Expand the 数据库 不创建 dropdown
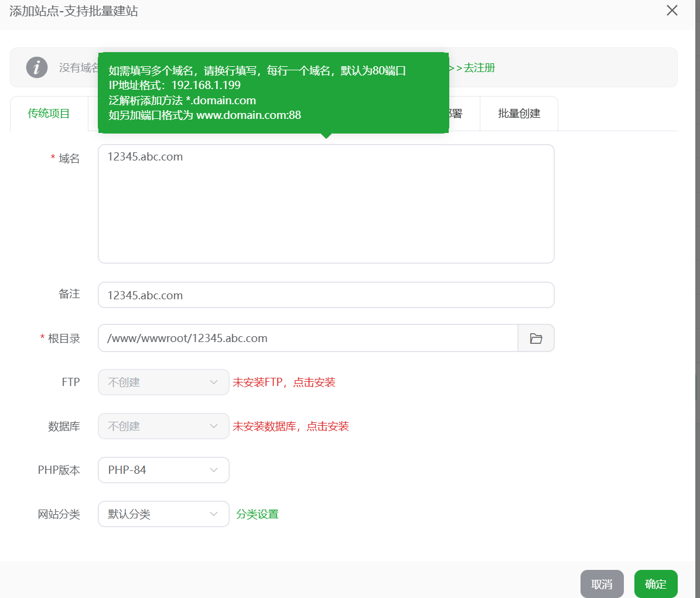The height and width of the screenshot is (598, 700). [x=163, y=426]
